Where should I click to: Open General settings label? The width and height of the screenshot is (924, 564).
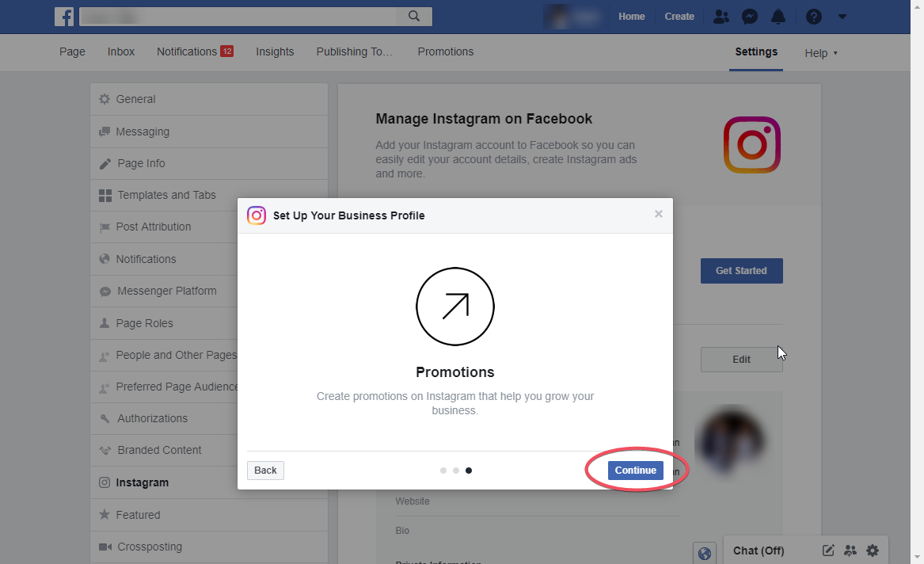[135, 99]
